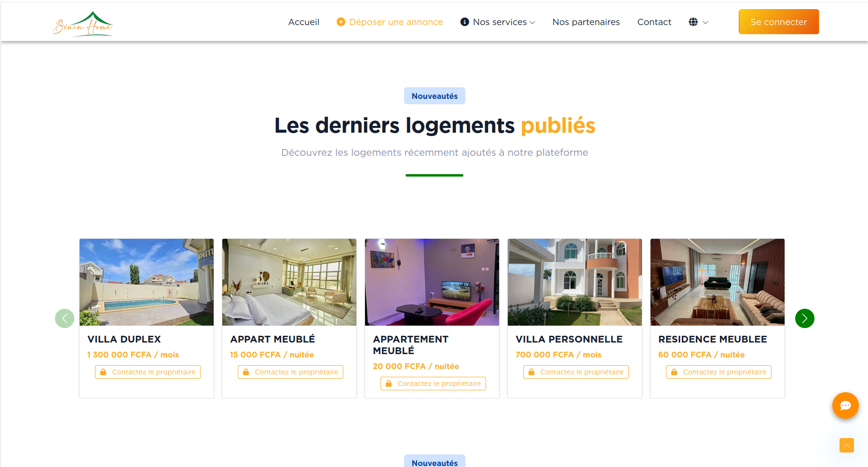Viewport: 868px width, 467px height.
Task: Click the scroll-to-top arrow button
Action: coord(846,445)
